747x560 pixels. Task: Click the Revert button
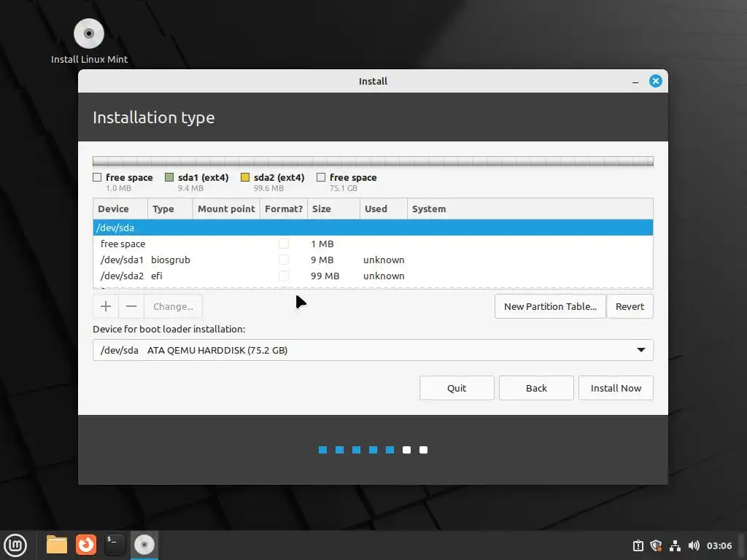pos(630,306)
